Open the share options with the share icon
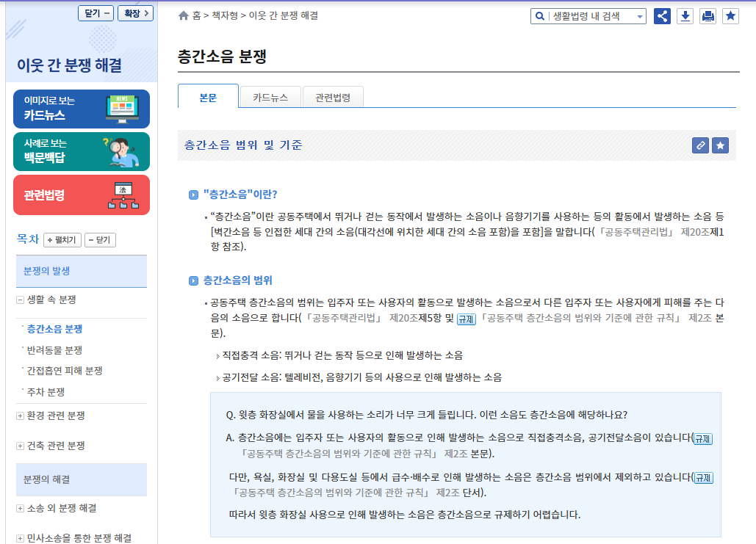The width and height of the screenshot is (756, 544). click(x=662, y=15)
